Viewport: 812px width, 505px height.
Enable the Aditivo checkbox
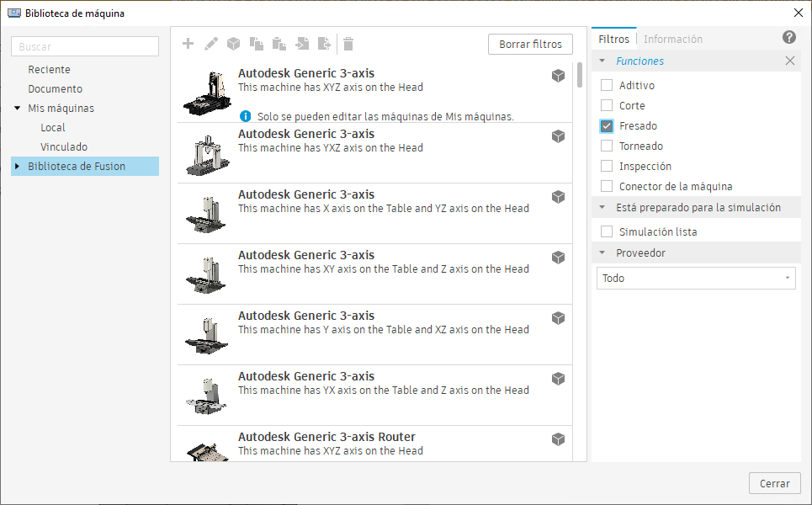coord(607,85)
